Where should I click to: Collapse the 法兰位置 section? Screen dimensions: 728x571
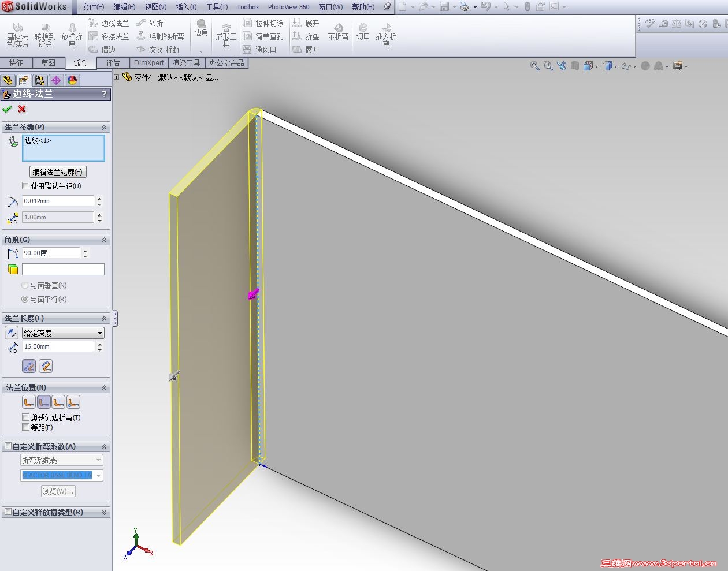[x=105, y=387]
